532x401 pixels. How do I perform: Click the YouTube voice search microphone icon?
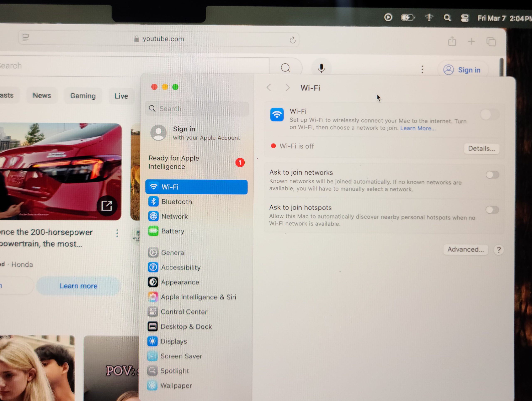coord(321,68)
